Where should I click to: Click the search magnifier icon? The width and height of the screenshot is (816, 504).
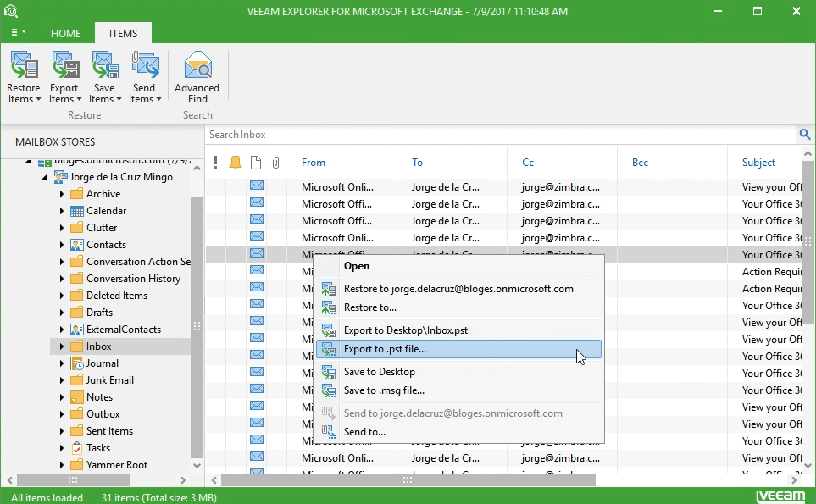(x=804, y=134)
